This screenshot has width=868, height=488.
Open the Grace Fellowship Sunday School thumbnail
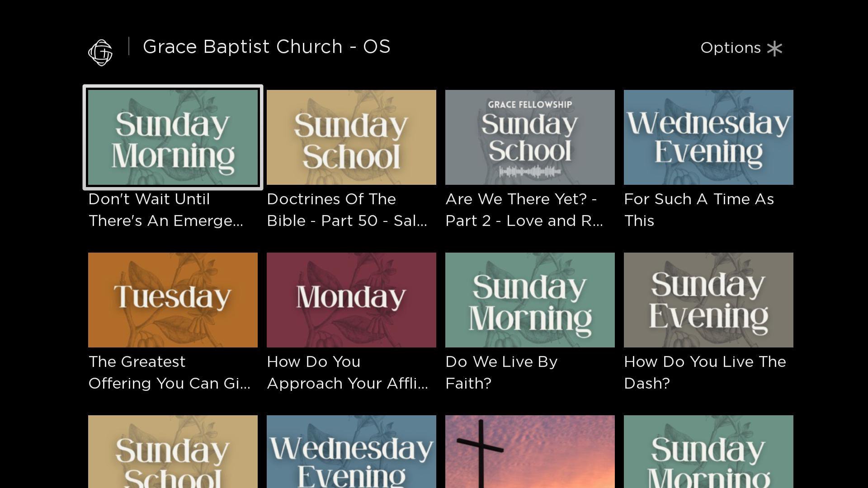pos(530,137)
